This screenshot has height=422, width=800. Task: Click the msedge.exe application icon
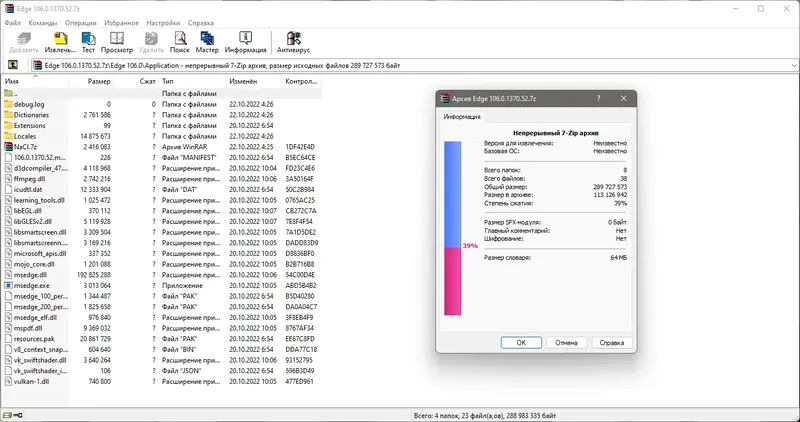8,285
